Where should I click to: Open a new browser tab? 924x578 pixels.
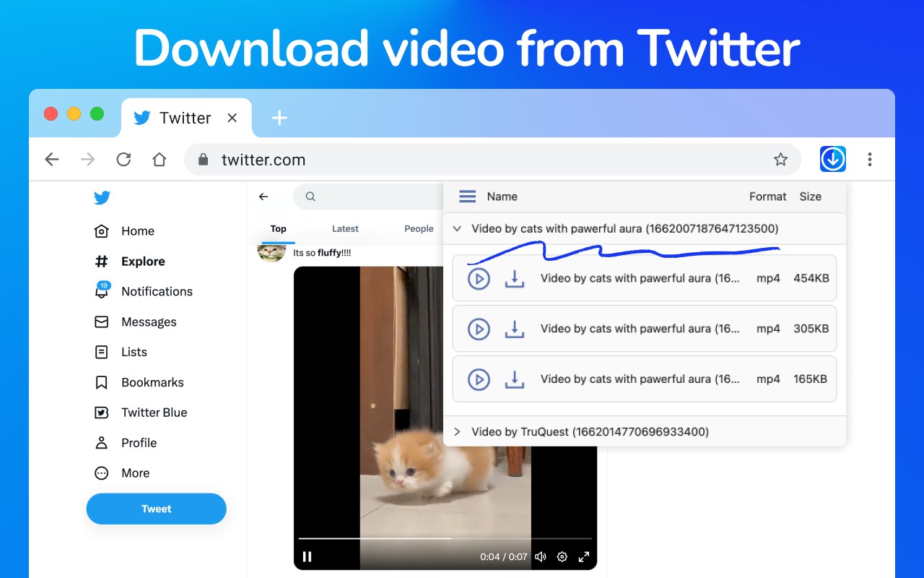click(279, 118)
